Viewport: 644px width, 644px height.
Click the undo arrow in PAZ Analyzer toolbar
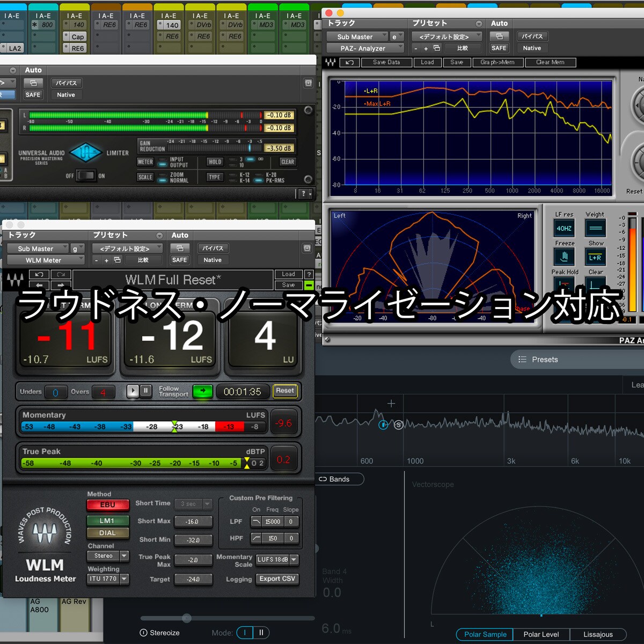click(x=349, y=62)
